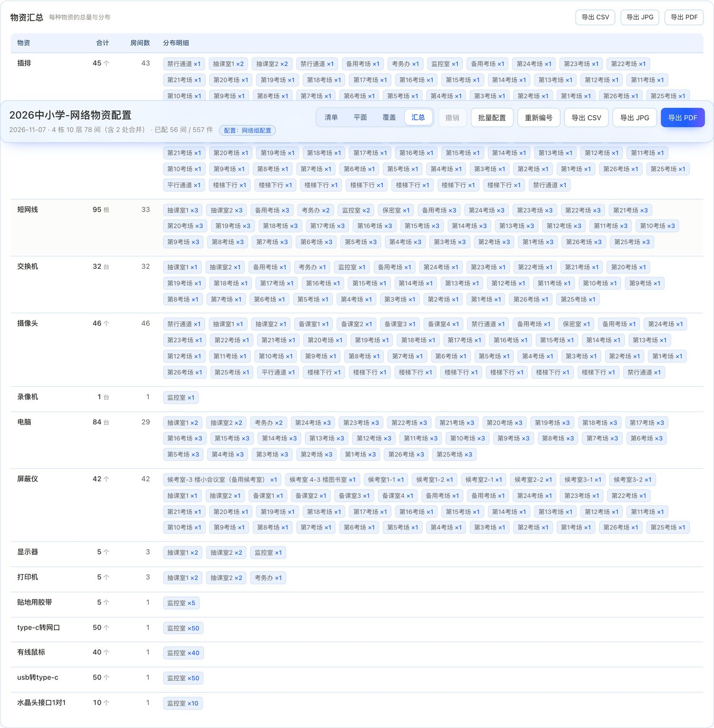This screenshot has width=714, height=728.
Task: Click the white 导出 PDF in 物资汇总 header
Action: [684, 17]
